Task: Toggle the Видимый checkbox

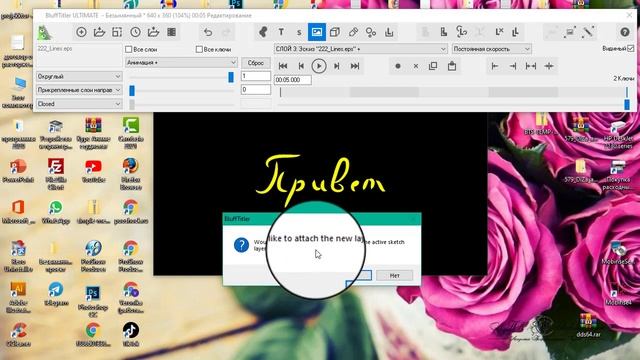Action: (x=631, y=48)
